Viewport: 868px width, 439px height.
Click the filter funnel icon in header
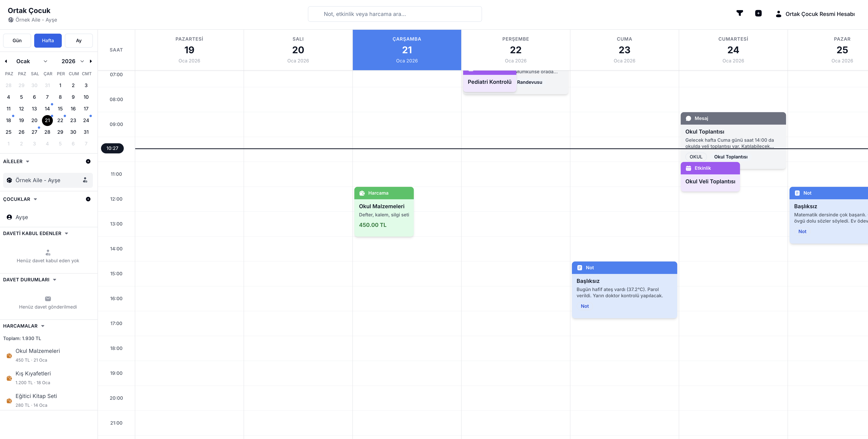pos(740,13)
